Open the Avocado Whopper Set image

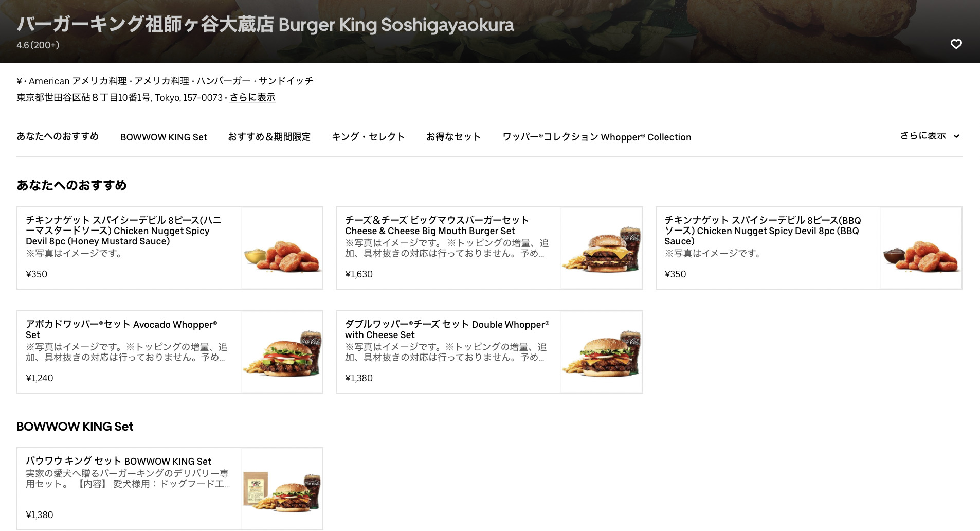[x=282, y=352]
